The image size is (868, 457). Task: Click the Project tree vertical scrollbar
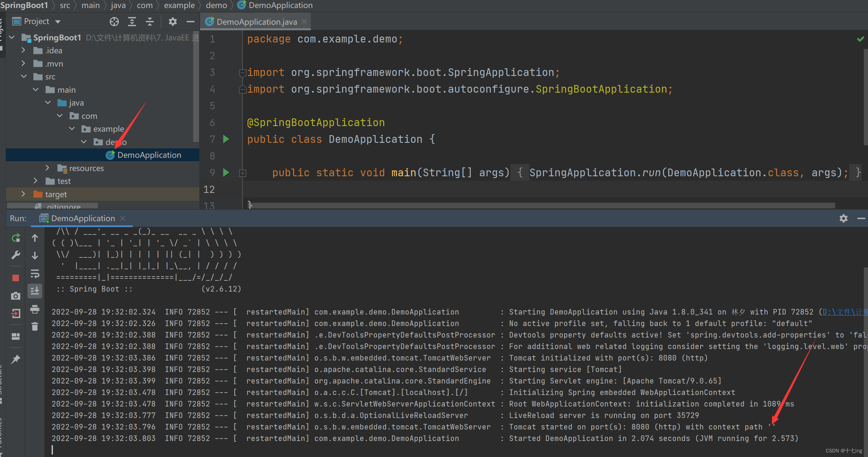(196, 87)
